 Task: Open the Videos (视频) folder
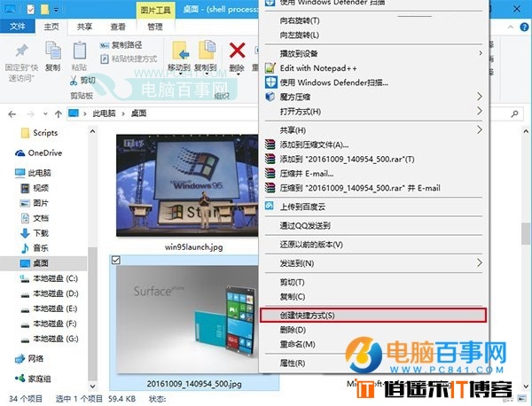point(35,188)
